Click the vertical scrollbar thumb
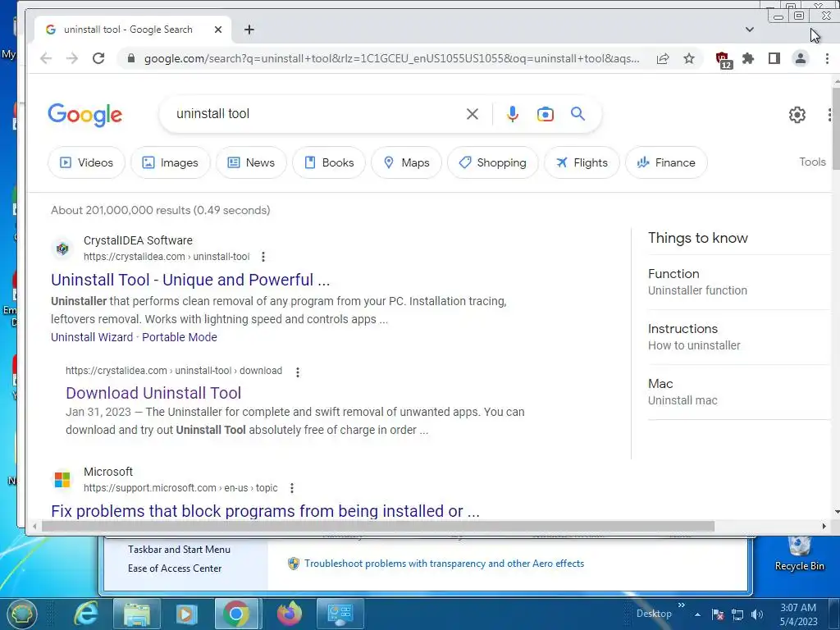 tap(836, 129)
